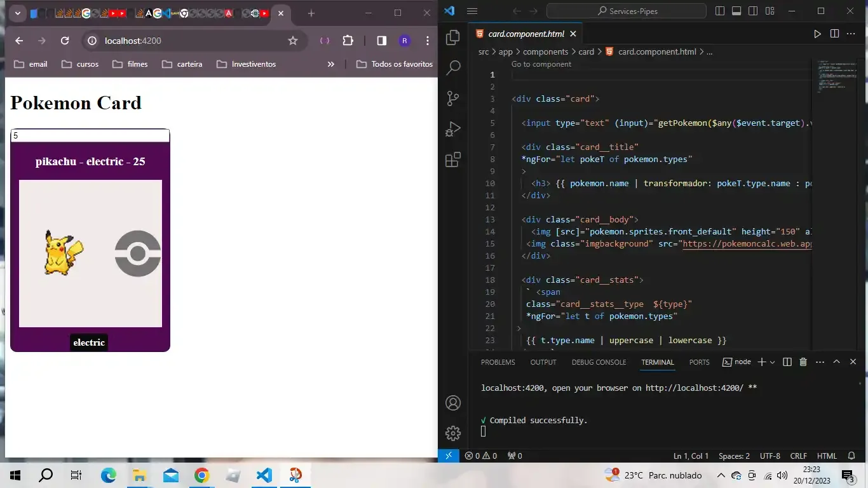Toggle bottom panel layout icon
Image resolution: width=868 pixels, height=488 pixels.
736,11
